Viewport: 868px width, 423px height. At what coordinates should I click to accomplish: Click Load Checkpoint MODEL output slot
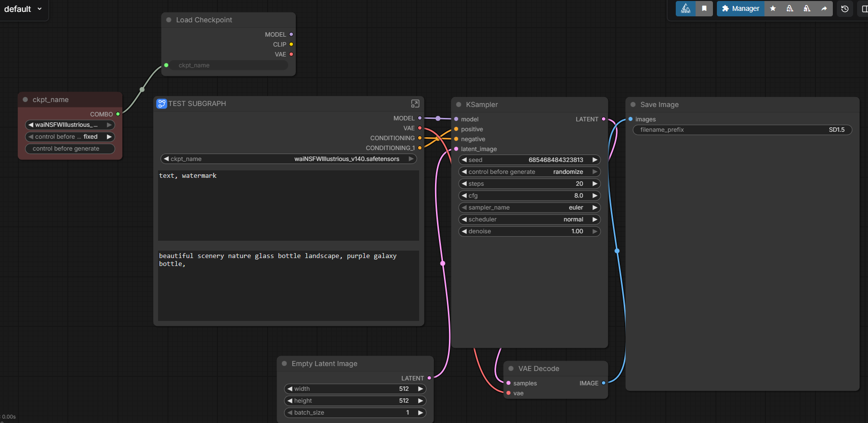tap(291, 34)
